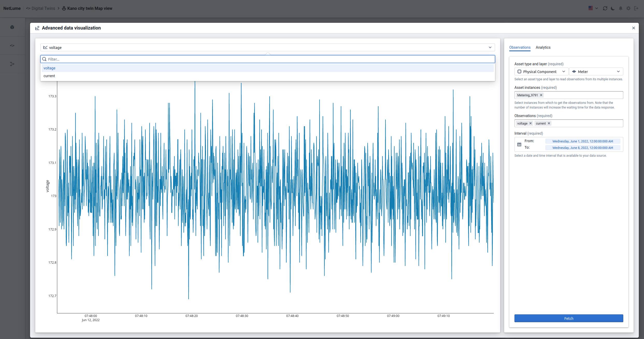Open Digital Twins breadcrumb link

click(x=43, y=8)
